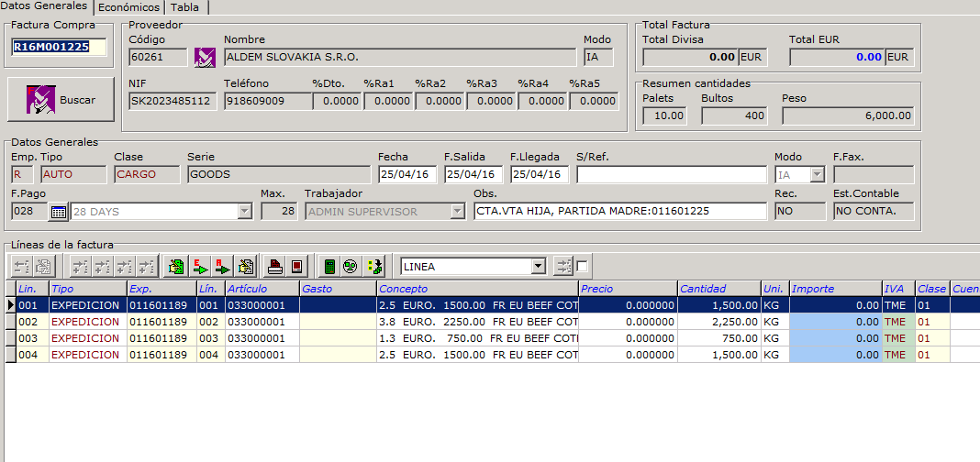Click the round face icon in toolbar
The width and height of the screenshot is (980, 462).
click(x=351, y=267)
